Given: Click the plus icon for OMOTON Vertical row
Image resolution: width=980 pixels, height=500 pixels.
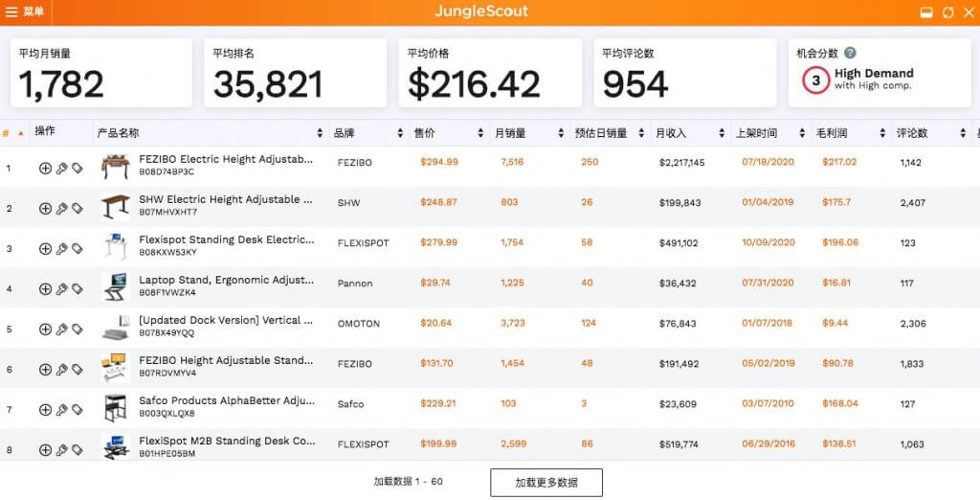Looking at the screenshot, I should tap(45, 330).
